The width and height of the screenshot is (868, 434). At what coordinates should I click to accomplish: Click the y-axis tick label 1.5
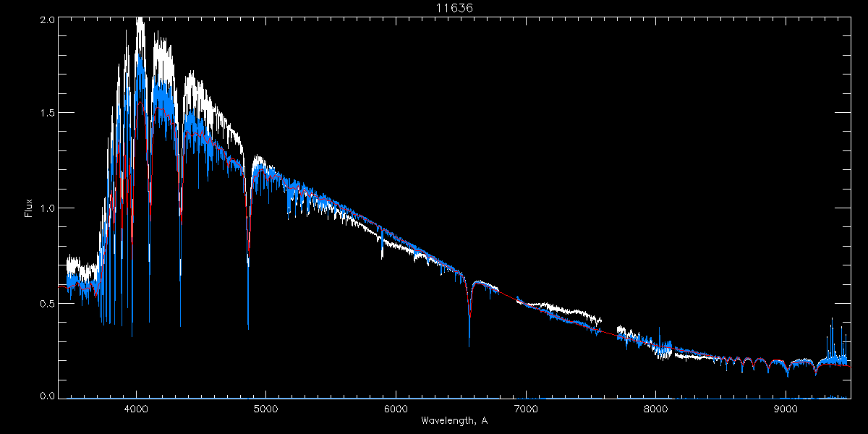[47, 113]
